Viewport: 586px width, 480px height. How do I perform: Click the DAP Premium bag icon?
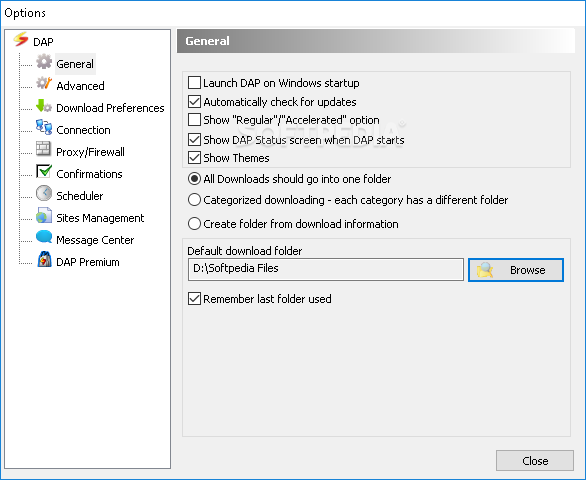point(44,259)
